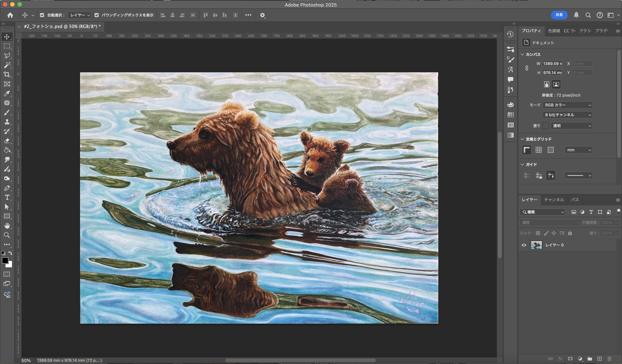Select the Crop tool
The width and height of the screenshot is (622, 364).
pos(7,74)
